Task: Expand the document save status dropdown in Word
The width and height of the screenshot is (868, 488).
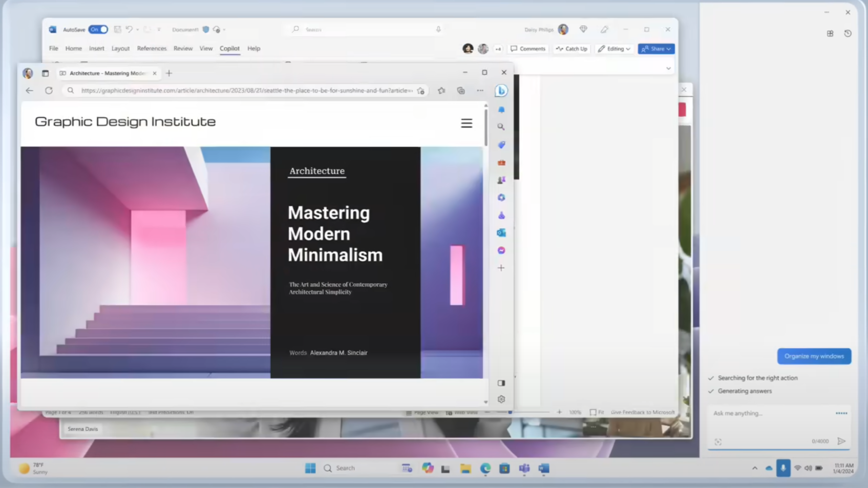Action: tap(224, 30)
